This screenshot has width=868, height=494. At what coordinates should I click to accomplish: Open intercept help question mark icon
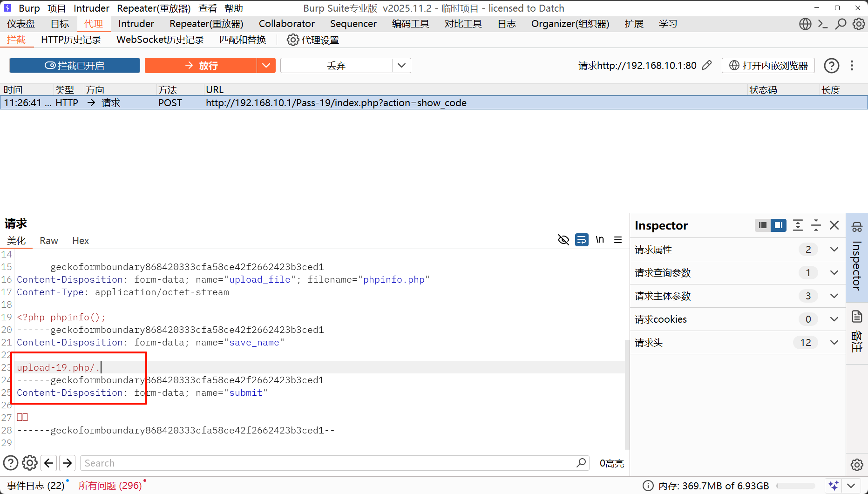point(832,66)
